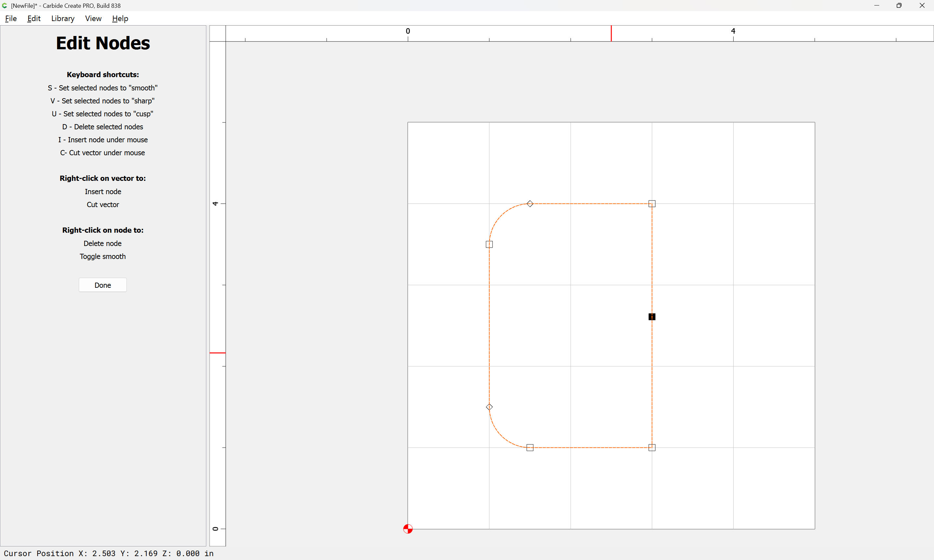The height and width of the screenshot is (560, 934).
Task: Select the square node at bottom-left curve end
Action: pyautogui.click(x=530, y=448)
